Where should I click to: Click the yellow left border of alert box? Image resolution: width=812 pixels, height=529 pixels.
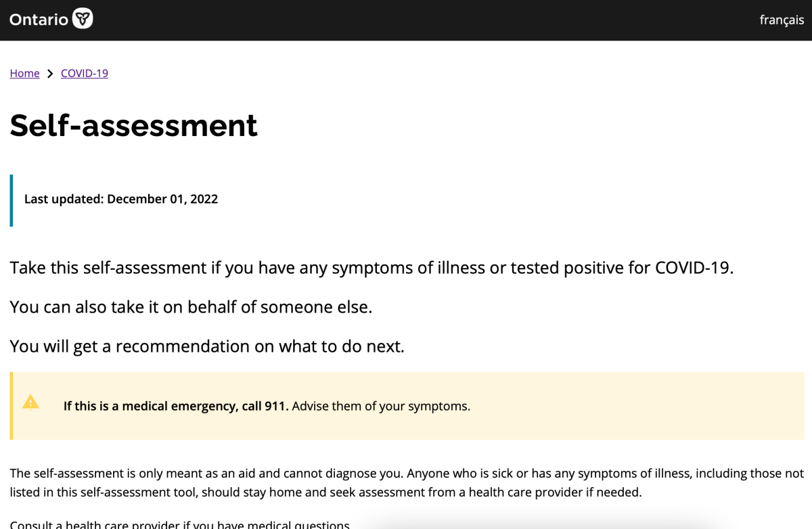[11, 406]
